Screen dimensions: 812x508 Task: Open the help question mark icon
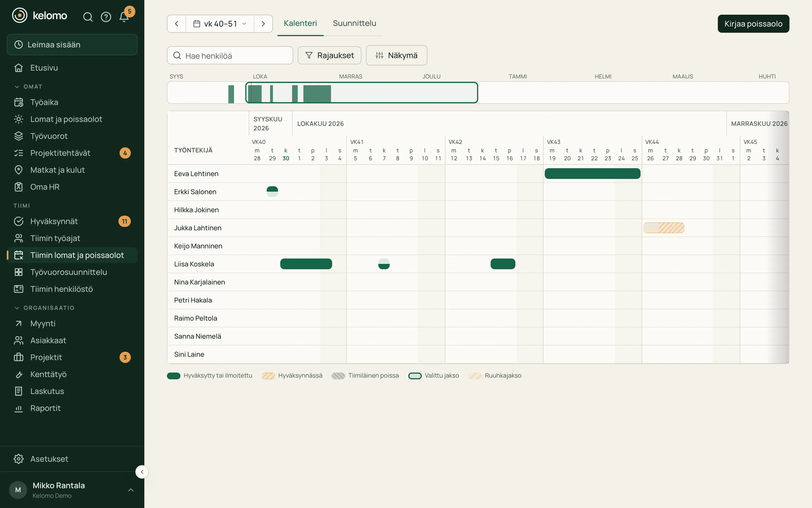[x=106, y=17]
